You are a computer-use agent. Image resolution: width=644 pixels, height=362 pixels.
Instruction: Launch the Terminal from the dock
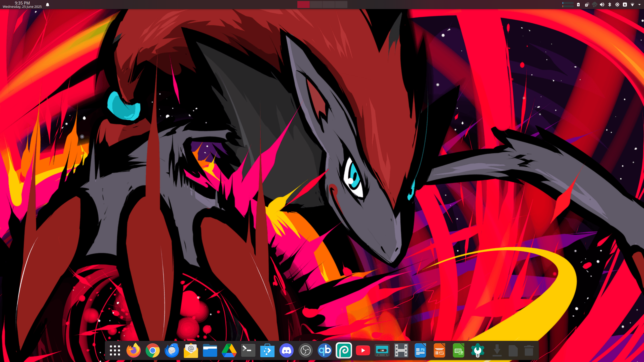[x=248, y=350]
